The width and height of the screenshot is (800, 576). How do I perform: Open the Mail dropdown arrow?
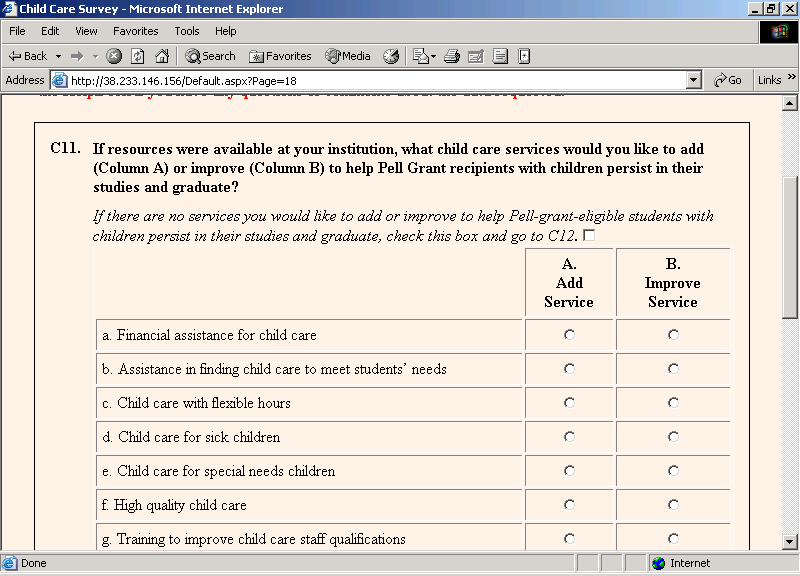433,56
